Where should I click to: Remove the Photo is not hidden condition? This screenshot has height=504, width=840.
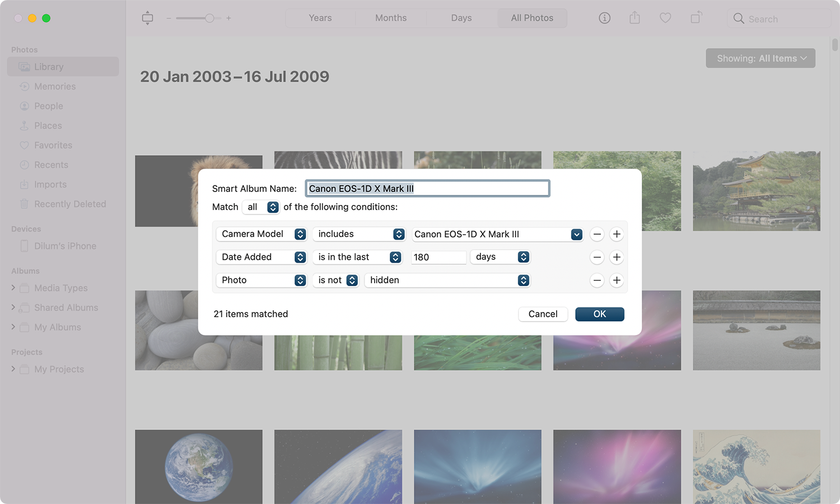[597, 281]
